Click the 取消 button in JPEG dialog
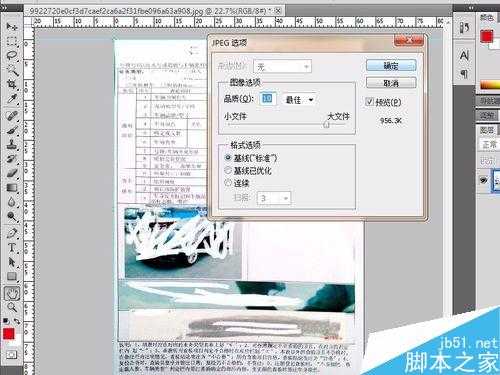 click(x=391, y=83)
